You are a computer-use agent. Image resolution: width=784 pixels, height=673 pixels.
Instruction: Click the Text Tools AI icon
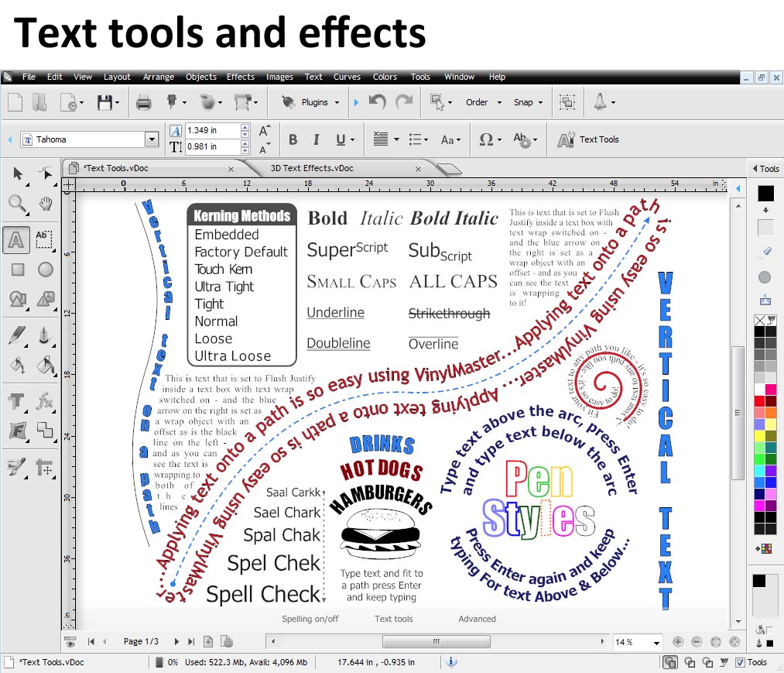pos(566,139)
